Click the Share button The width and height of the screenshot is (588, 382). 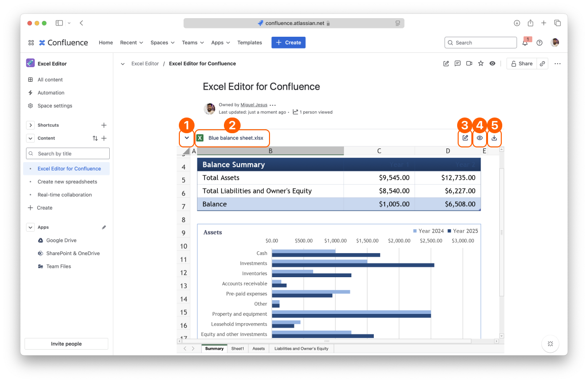click(x=521, y=64)
